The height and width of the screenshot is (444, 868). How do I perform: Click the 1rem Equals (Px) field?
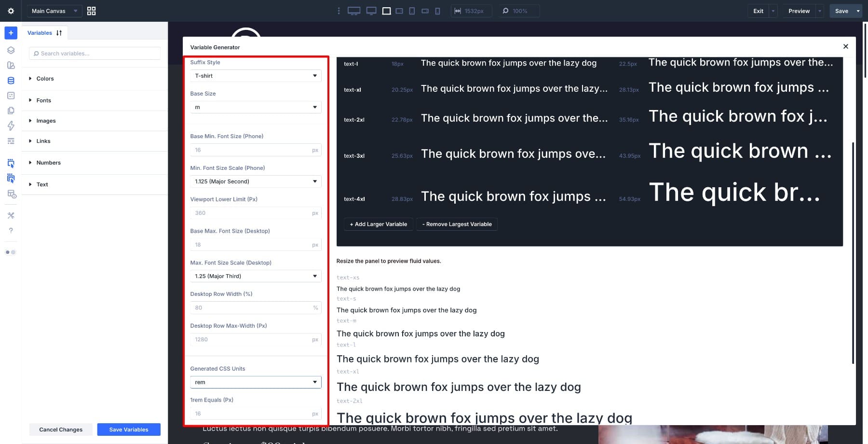tap(256, 414)
